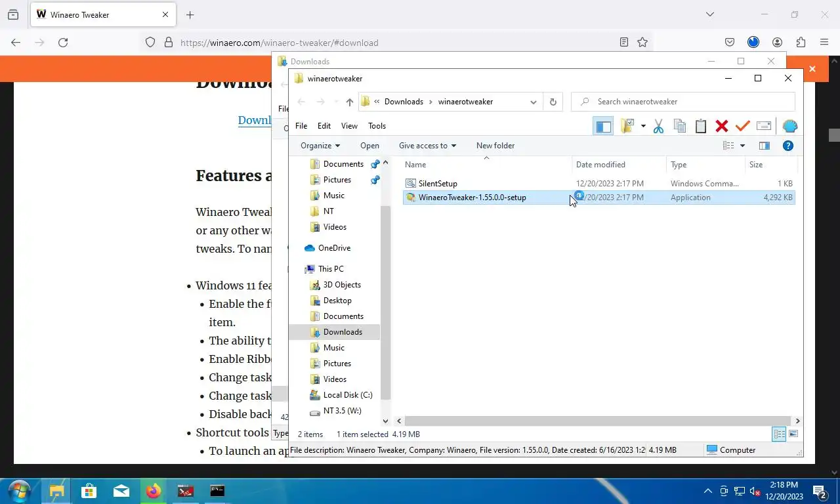Copy the selected file with toolbar icon

click(680, 126)
